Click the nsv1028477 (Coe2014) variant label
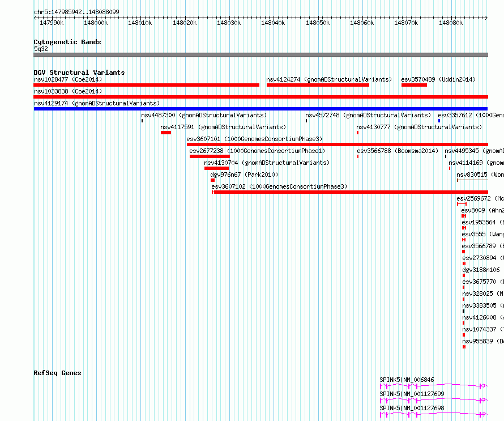The image size is (504, 421). (x=68, y=79)
